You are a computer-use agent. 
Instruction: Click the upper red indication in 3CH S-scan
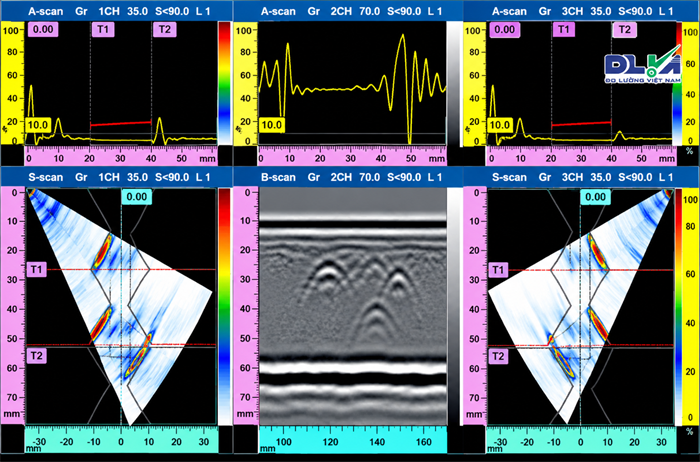(597, 252)
